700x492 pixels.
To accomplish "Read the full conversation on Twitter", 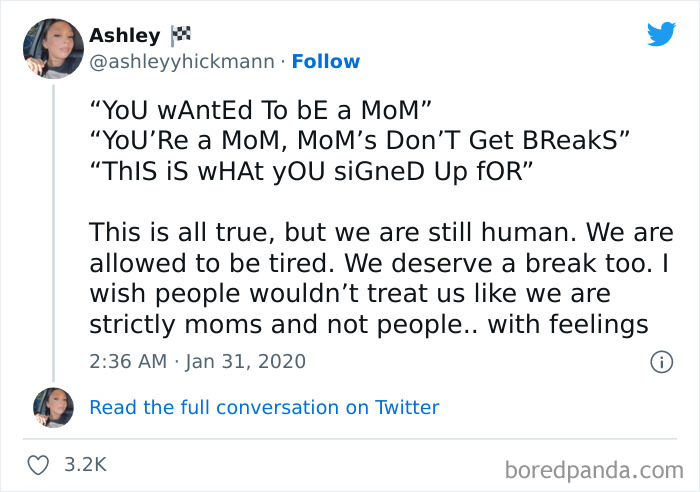I will 264,407.
